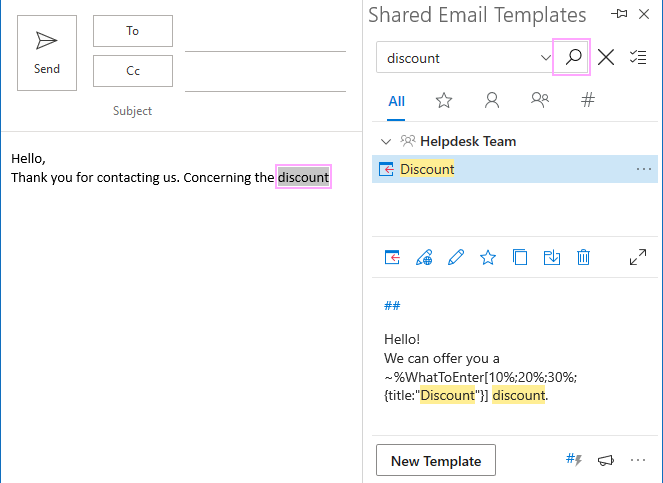Click the '~%WhatToEnter[10%;20%;30%;' macro text
Viewport: 663px width, 483px height.
pos(481,377)
